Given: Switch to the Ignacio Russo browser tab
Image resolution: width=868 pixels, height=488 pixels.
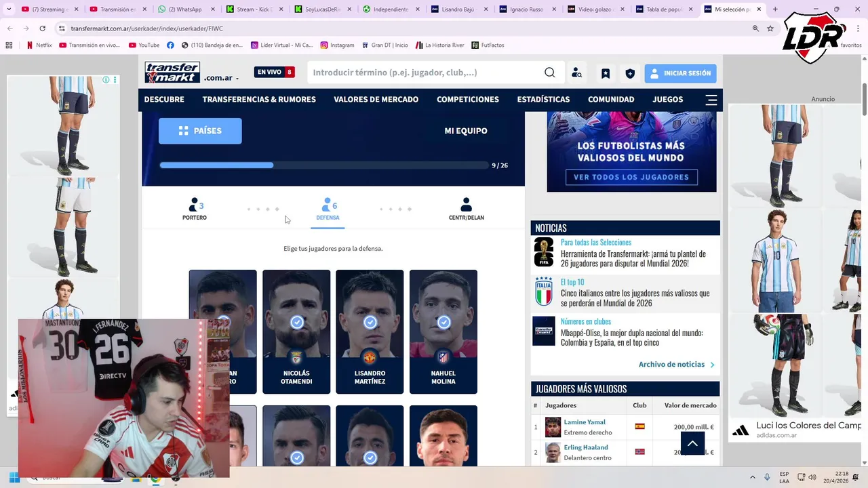Looking at the screenshot, I should (x=526, y=9).
